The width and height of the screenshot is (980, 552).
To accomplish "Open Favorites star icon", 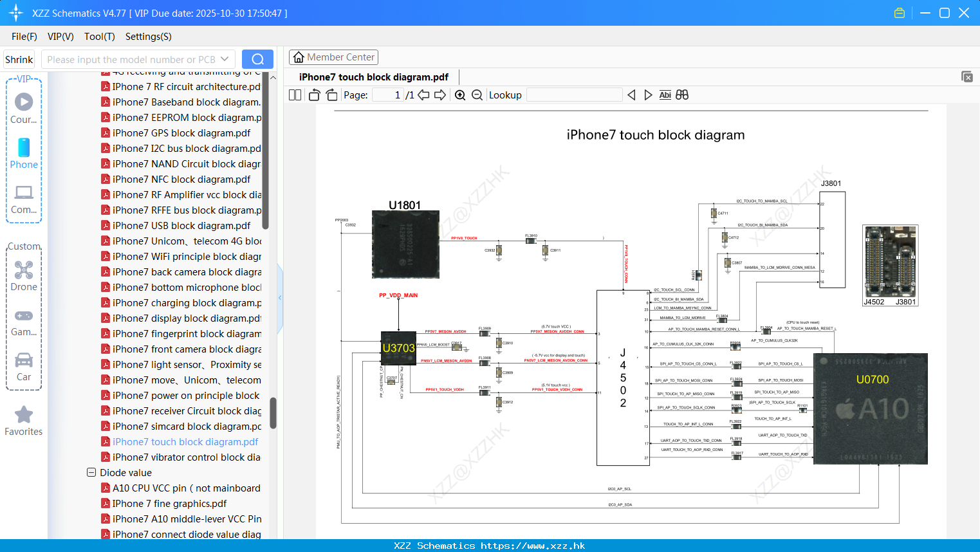I will click(x=24, y=415).
